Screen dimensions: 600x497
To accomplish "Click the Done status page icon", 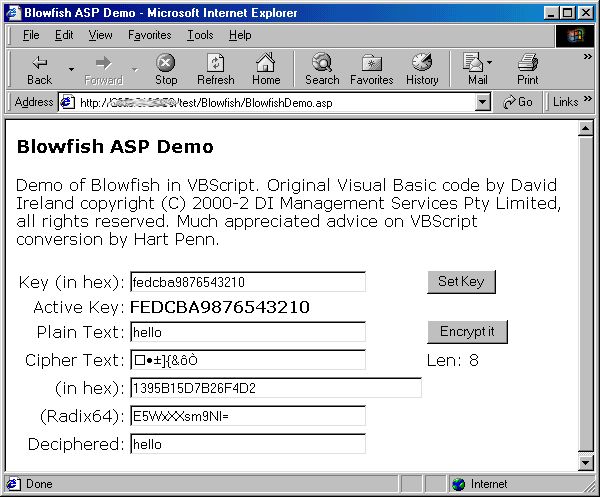I will click(x=13, y=484).
